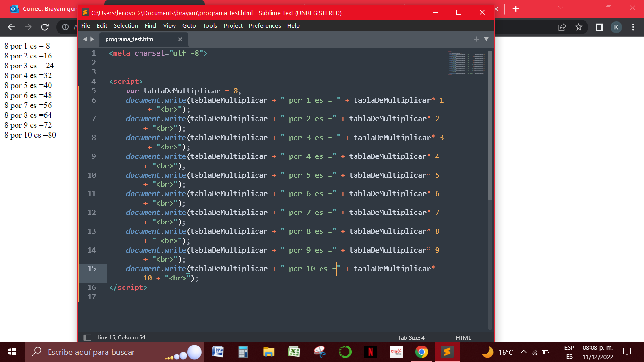Click Chrome share page icon
Viewport: 644px width, 362px height.
point(562,27)
